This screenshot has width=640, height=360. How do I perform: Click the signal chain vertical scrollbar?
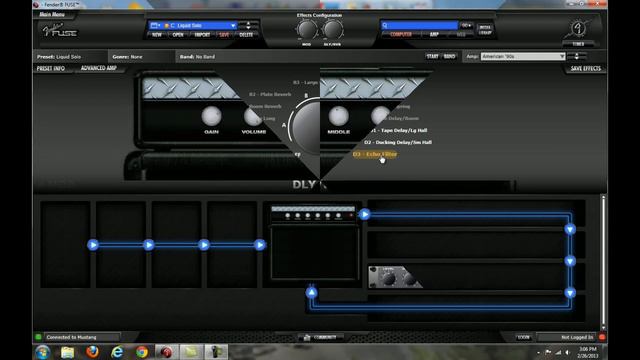point(603,261)
